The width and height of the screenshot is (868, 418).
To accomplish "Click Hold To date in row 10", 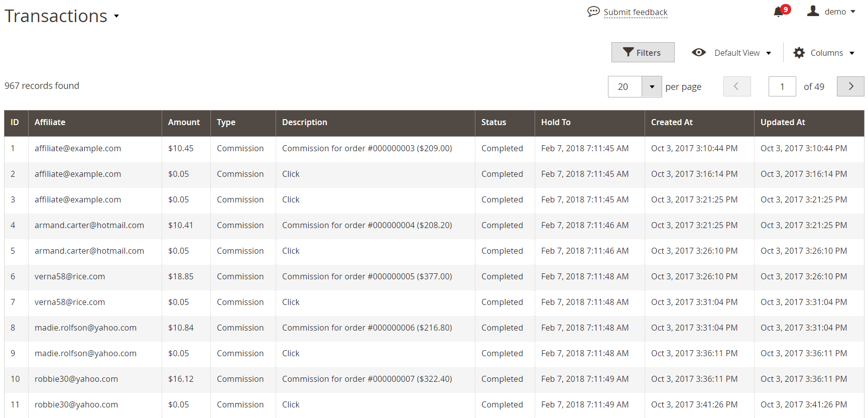I will 585,379.
